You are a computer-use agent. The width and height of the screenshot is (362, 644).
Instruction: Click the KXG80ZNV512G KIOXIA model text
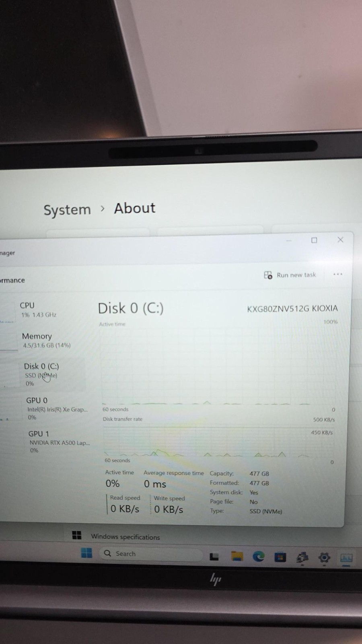click(292, 309)
